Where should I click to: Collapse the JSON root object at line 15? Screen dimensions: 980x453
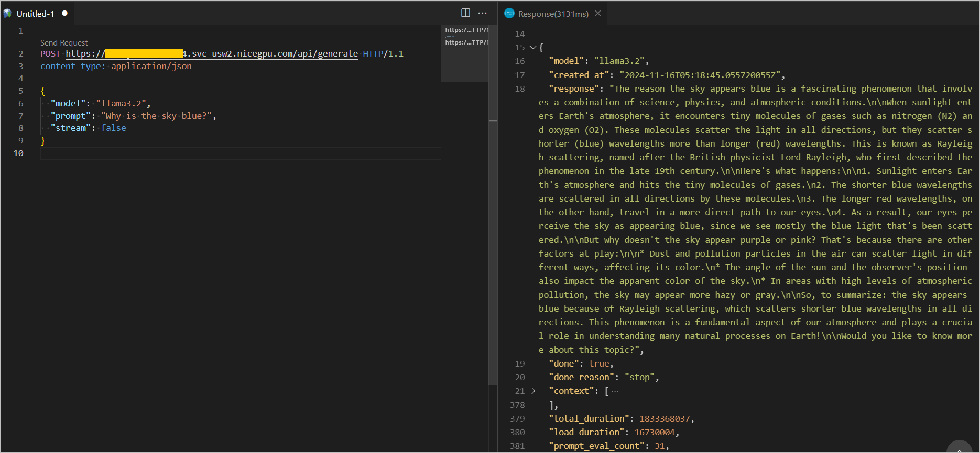pyautogui.click(x=533, y=48)
